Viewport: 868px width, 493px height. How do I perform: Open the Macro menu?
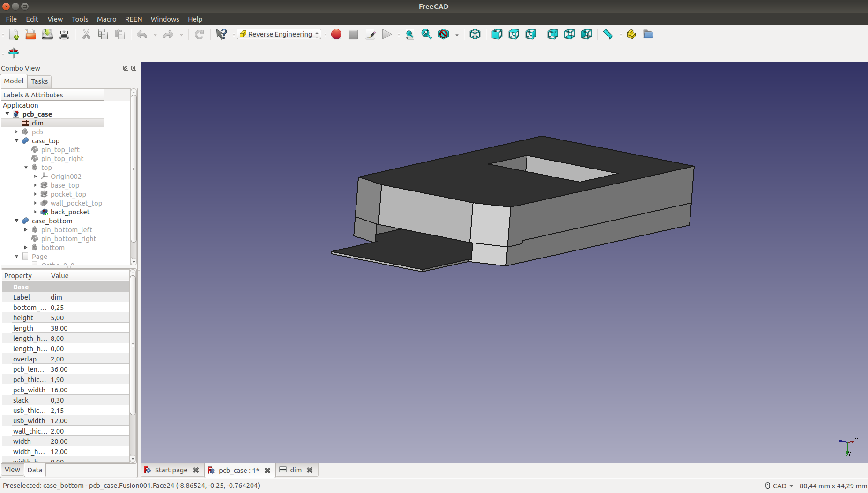[106, 19]
